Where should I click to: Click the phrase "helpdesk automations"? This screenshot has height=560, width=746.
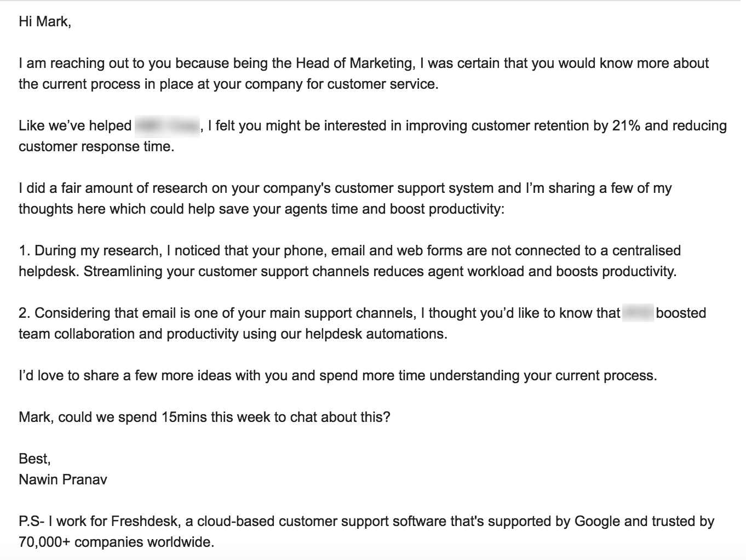[x=376, y=334]
